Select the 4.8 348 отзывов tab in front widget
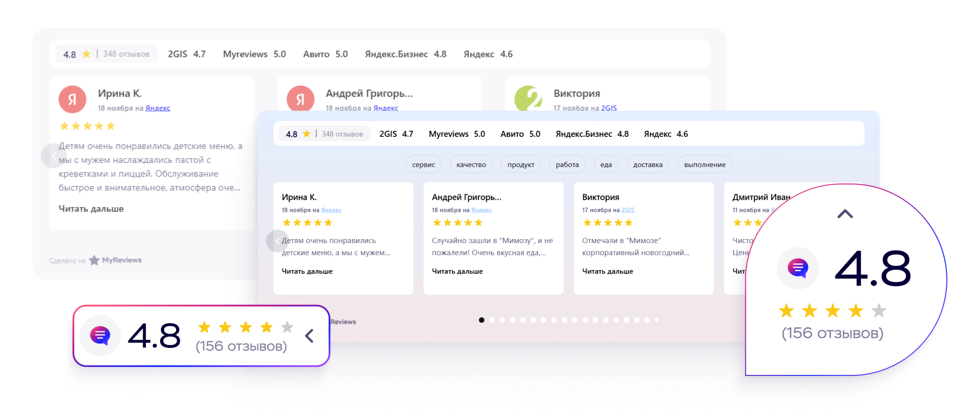This screenshot has height=411, width=980. click(325, 134)
